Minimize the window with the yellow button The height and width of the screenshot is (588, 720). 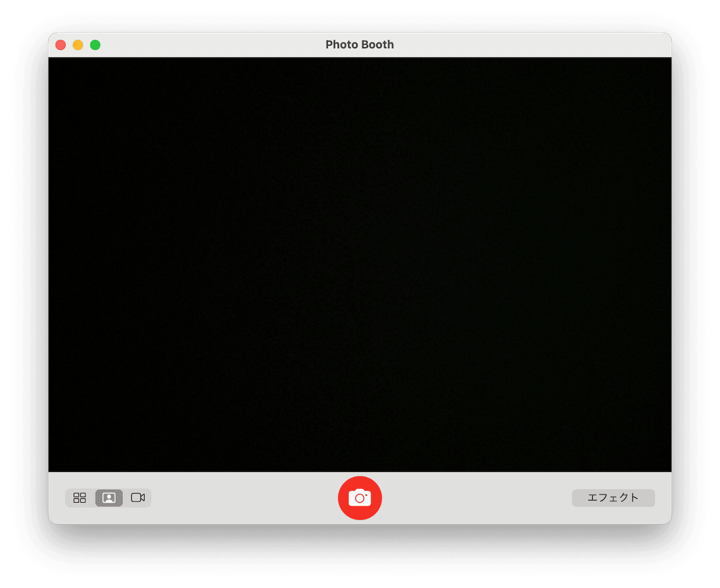tap(78, 45)
